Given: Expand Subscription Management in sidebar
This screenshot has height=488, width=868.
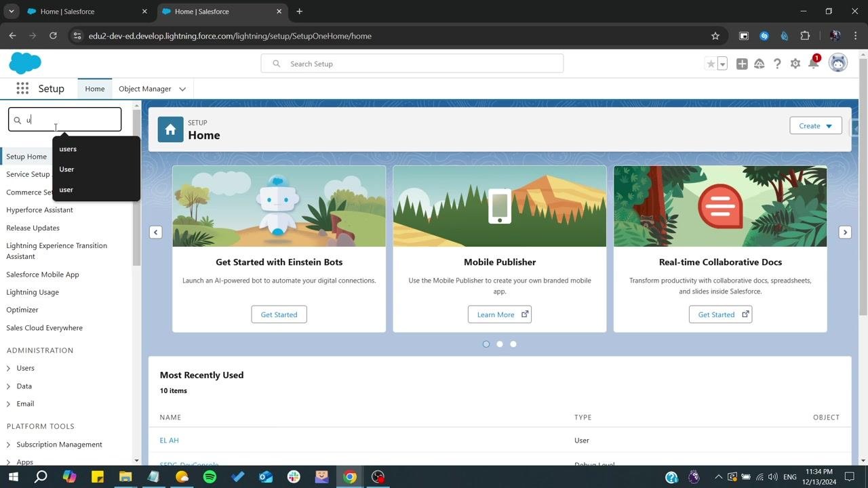Looking at the screenshot, I should point(8,445).
